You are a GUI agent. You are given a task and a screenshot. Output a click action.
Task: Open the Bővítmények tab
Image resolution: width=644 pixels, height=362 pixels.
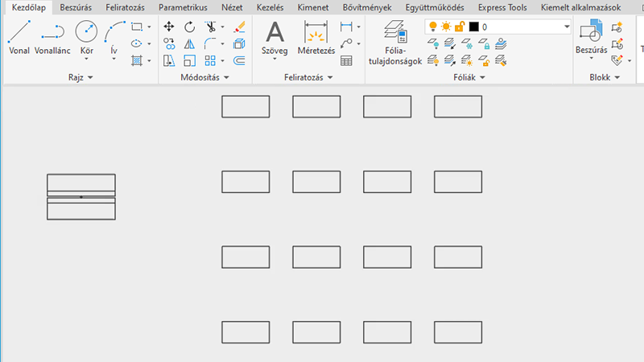pos(367,7)
